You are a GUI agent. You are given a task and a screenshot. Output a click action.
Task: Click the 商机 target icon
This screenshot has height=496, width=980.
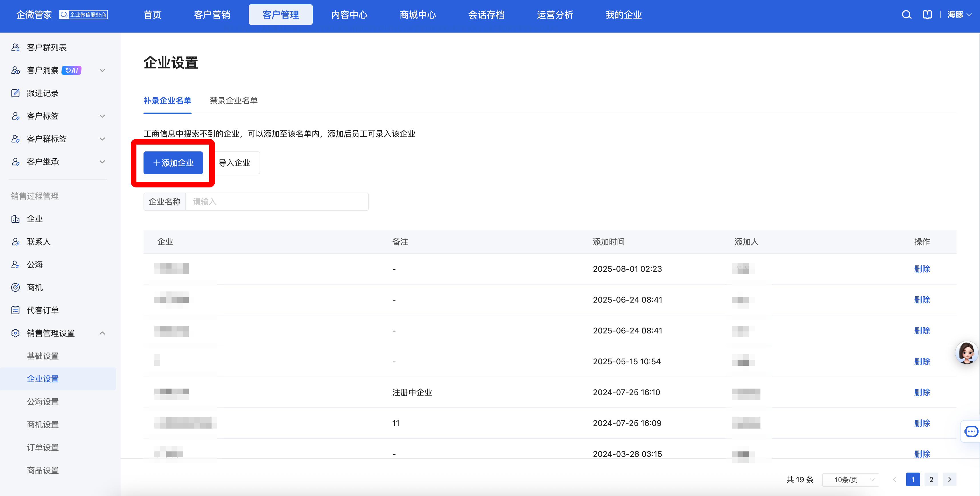click(x=15, y=287)
